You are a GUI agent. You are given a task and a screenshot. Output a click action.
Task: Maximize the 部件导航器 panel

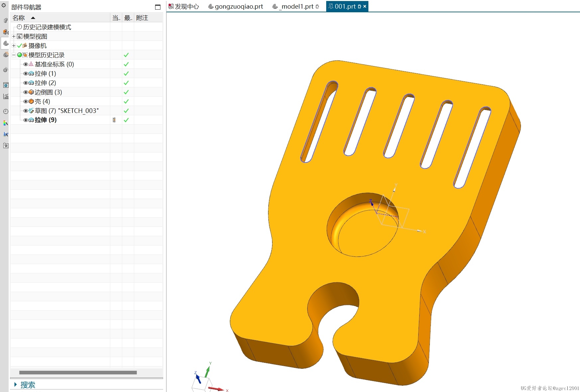158,7
